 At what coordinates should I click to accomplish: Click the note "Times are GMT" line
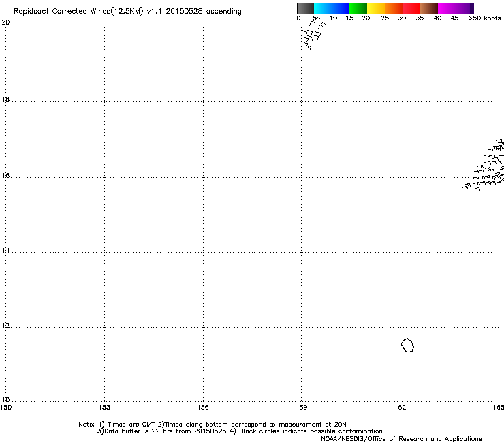[212, 425]
